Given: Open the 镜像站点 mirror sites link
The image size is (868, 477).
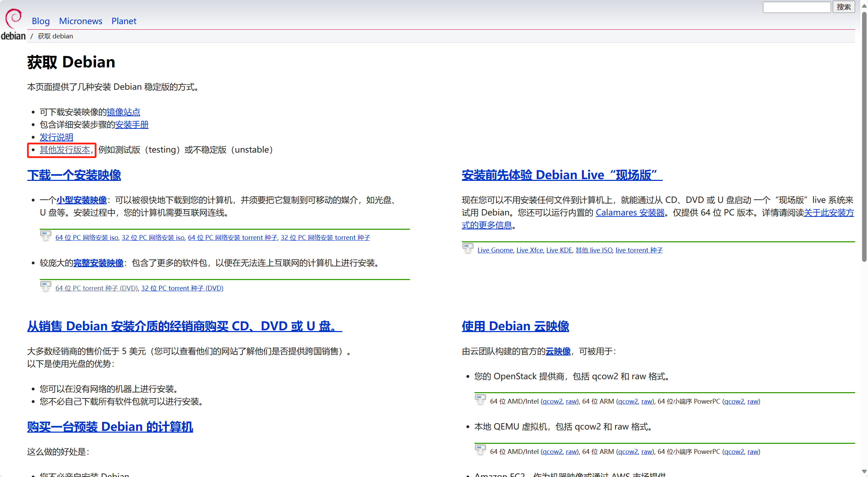Looking at the screenshot, I should [x=124, y=112].
